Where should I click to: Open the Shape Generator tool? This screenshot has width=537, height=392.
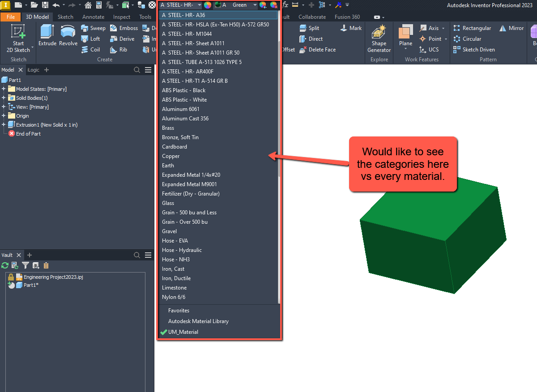379,39
